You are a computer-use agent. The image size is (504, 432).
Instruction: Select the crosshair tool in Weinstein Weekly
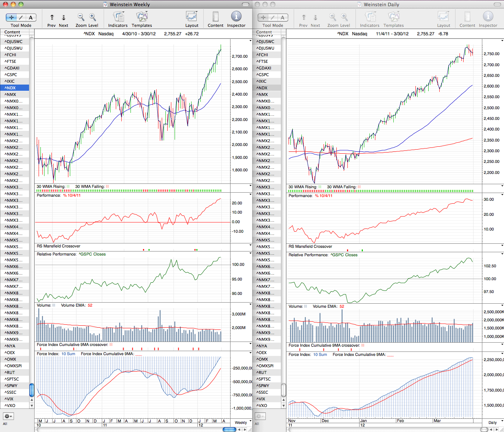pyautogui.click(x=11, y=17)
